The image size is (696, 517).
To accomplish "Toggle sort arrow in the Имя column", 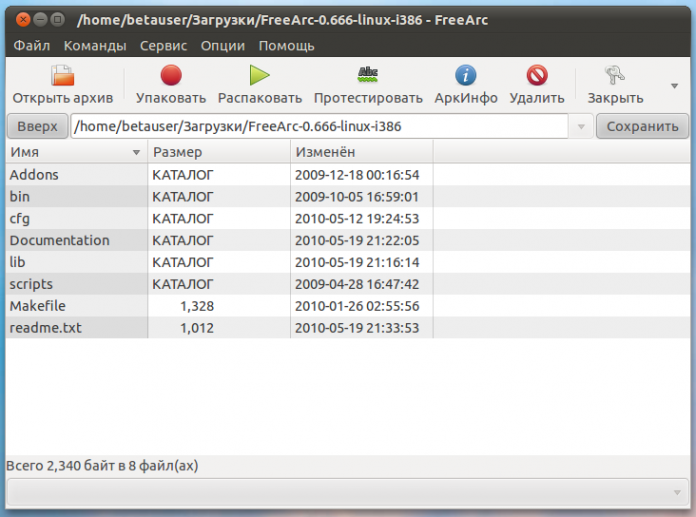I will pyautogui.click(x=136, y=153).
